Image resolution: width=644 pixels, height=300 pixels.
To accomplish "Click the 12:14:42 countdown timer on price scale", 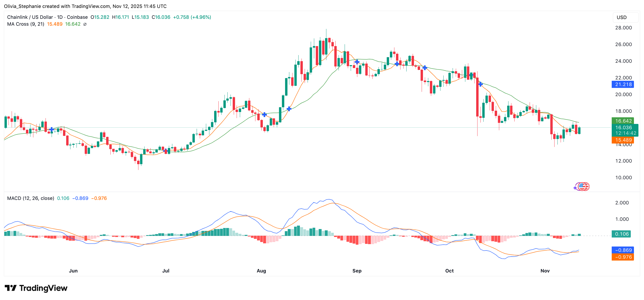I will click(625, 133).
